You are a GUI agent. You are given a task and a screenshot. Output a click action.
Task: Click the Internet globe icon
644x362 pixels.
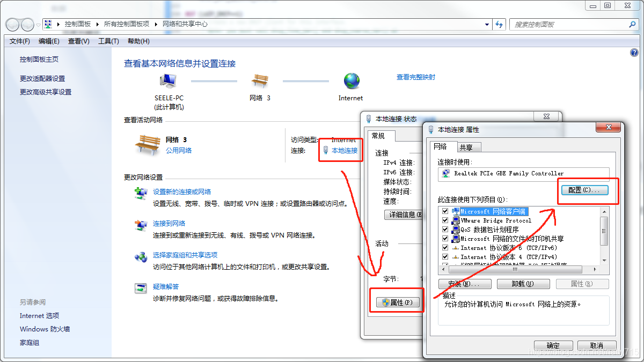pyautogui.click(x=352, y=81)
